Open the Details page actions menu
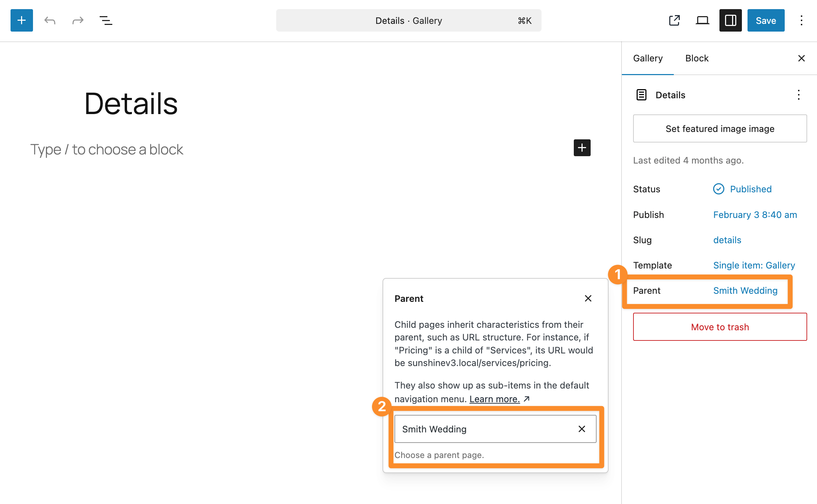The height and width of the screenshot is (504, 817). 798,95
